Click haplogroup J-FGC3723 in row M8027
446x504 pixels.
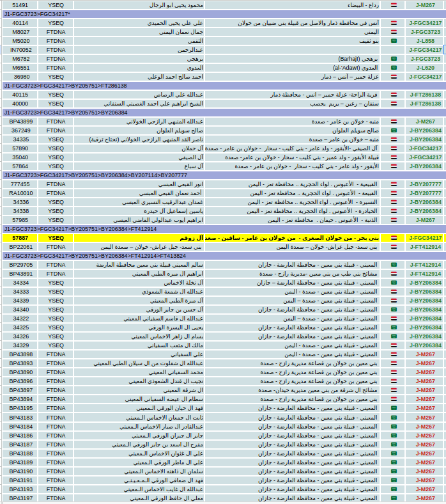point(425,32)
